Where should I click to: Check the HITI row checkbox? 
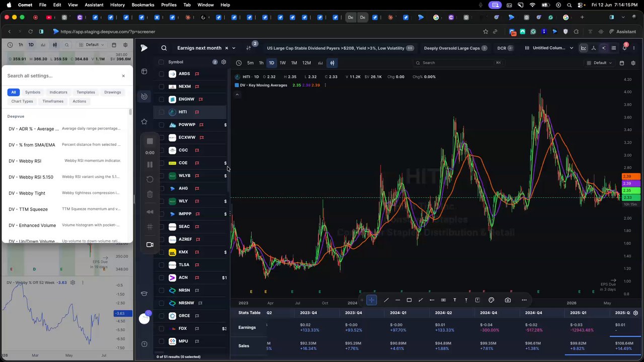click(162, 112)
